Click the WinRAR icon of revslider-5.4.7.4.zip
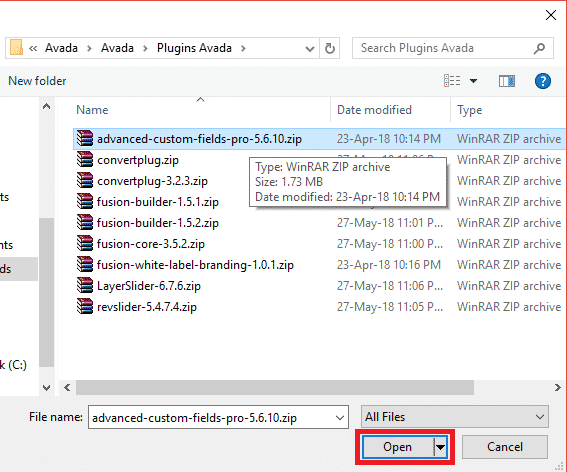Viewport: 567px width, 472px height. click(85, 306)
